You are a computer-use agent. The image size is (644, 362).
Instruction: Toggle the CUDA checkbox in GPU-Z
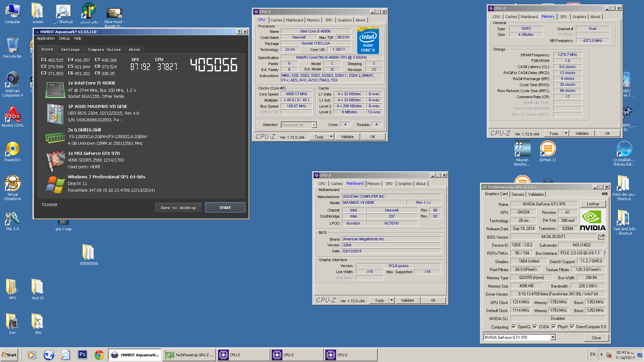(x=535, y=327)
